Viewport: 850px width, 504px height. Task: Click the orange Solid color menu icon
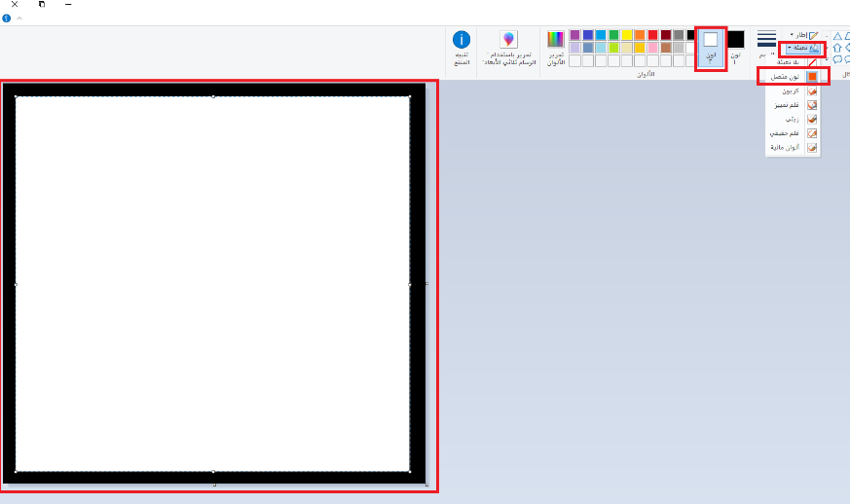point(812,77)
